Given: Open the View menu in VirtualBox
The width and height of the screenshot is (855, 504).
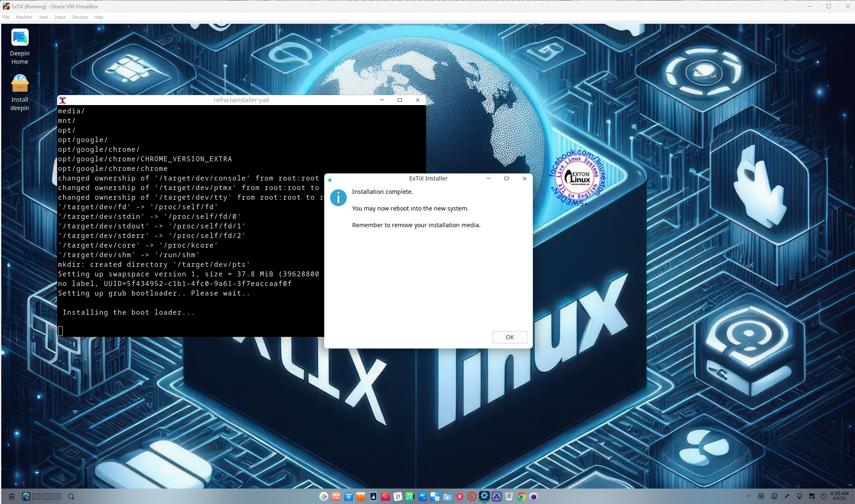Looking at the screenshot, I should coord(43,17).
